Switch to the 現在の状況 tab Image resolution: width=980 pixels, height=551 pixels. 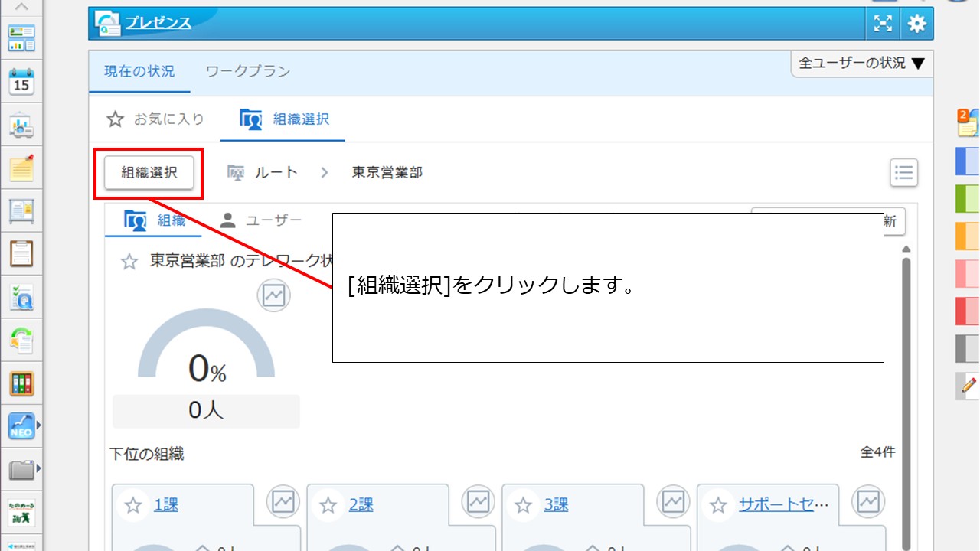pyautogui.click(x=139, y=71)
